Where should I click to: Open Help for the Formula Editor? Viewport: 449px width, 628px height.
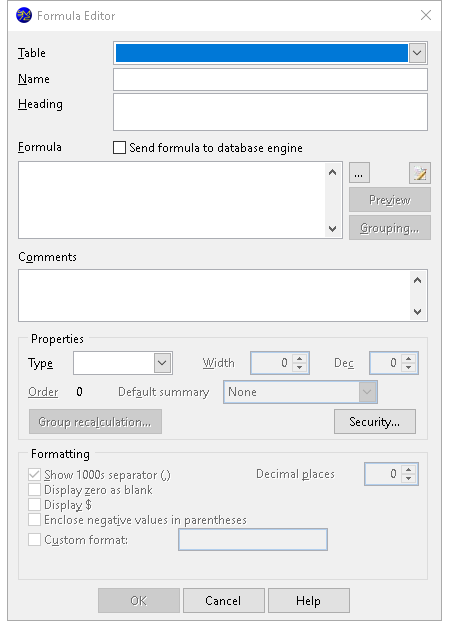pos(308,600)
